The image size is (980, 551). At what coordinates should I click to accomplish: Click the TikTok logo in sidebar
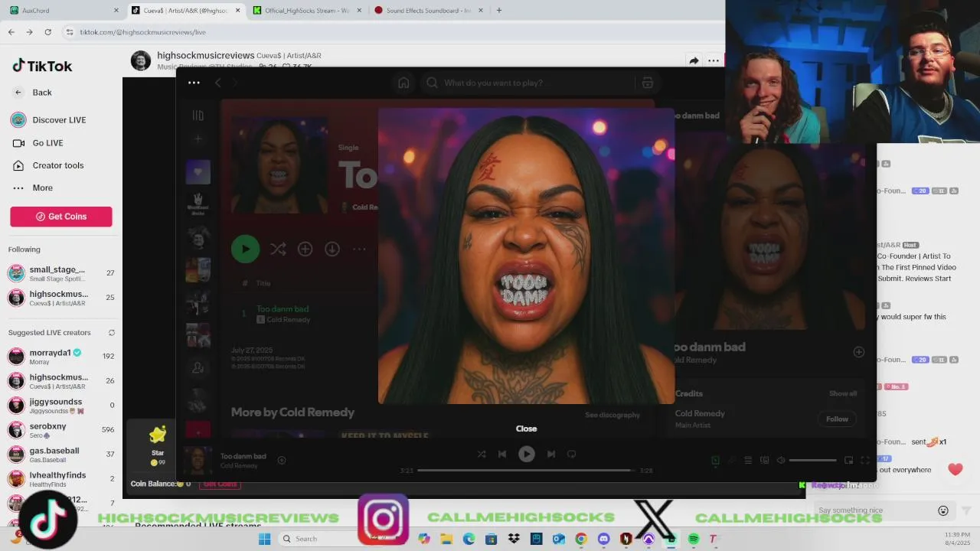pos(42,66)
